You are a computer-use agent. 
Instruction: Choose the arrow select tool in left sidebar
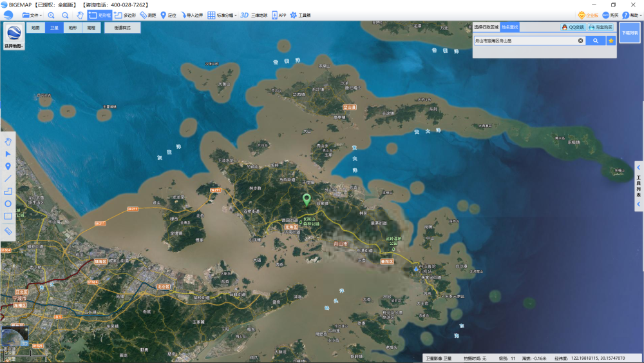pyautogui.click(x=8, y=154)
